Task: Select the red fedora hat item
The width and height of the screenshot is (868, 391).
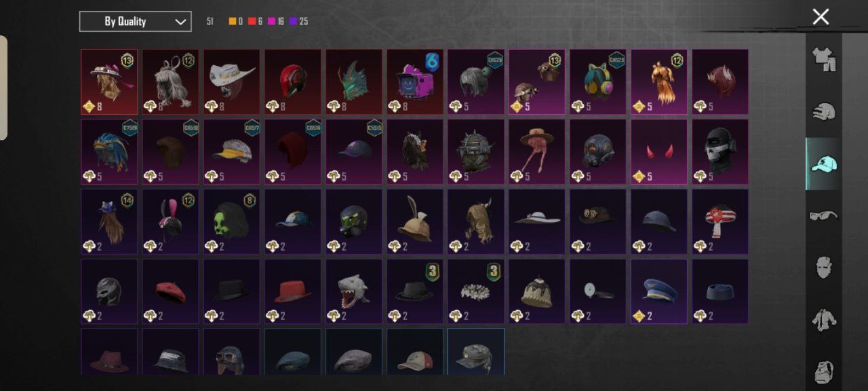Action: coord(292,291)
